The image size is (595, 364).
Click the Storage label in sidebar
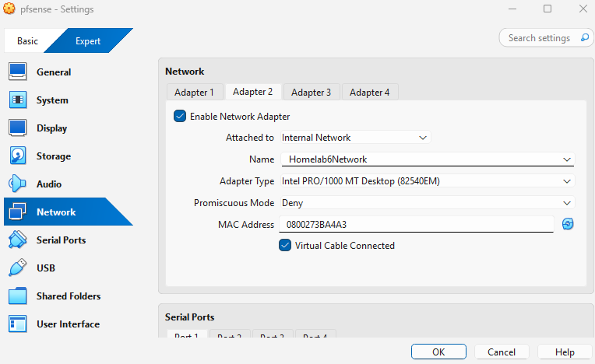pyautogui.click(x=54, y=156)
